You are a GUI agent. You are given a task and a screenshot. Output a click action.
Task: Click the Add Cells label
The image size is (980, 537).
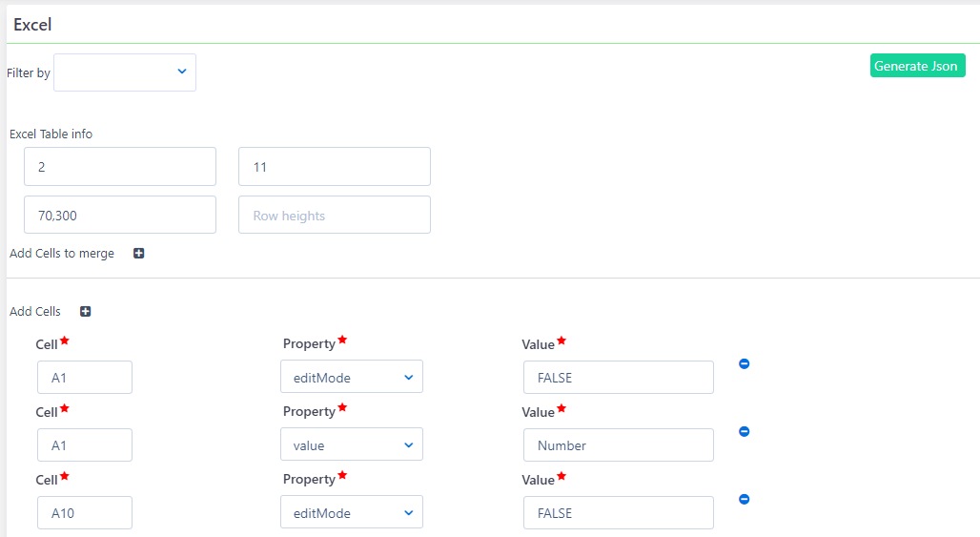tap(35, 311)
